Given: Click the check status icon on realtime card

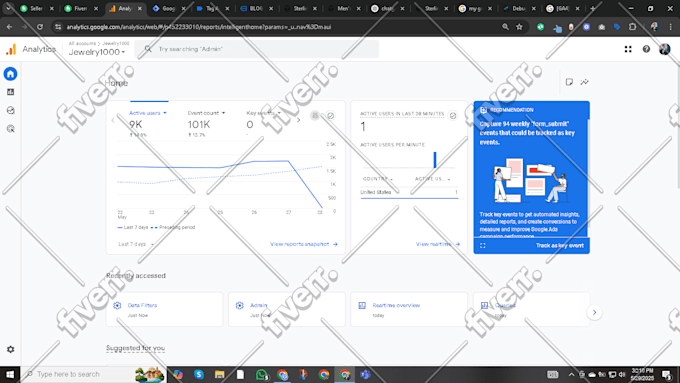Looking at the screenshot, I should coord(453,116).
